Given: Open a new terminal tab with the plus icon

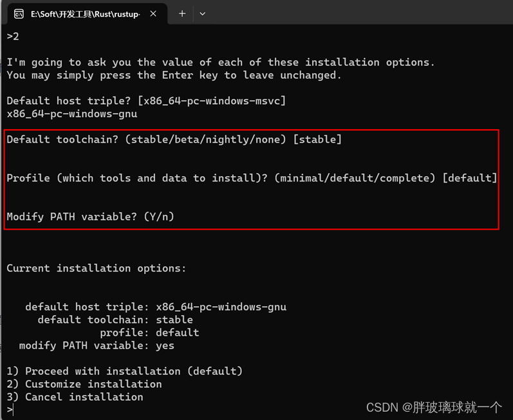Looking at the screenshot, I should 182,14.
